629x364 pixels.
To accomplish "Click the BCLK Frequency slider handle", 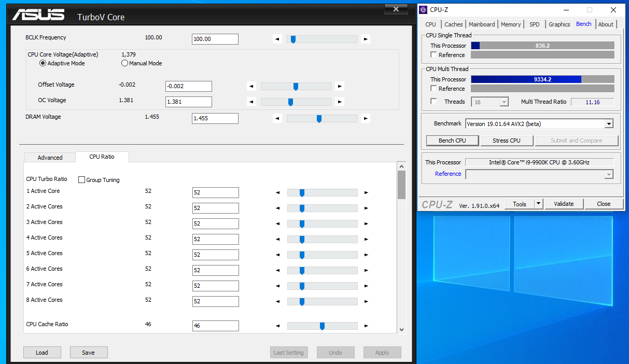I will [x=293, y=39].
